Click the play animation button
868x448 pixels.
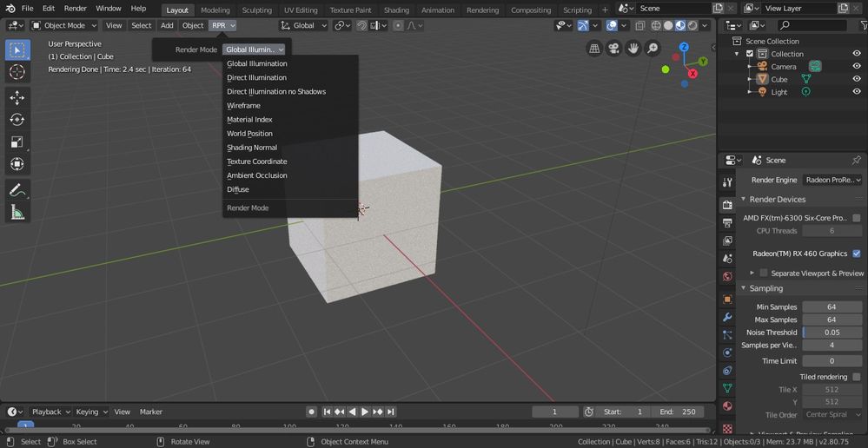pos(365,412)
